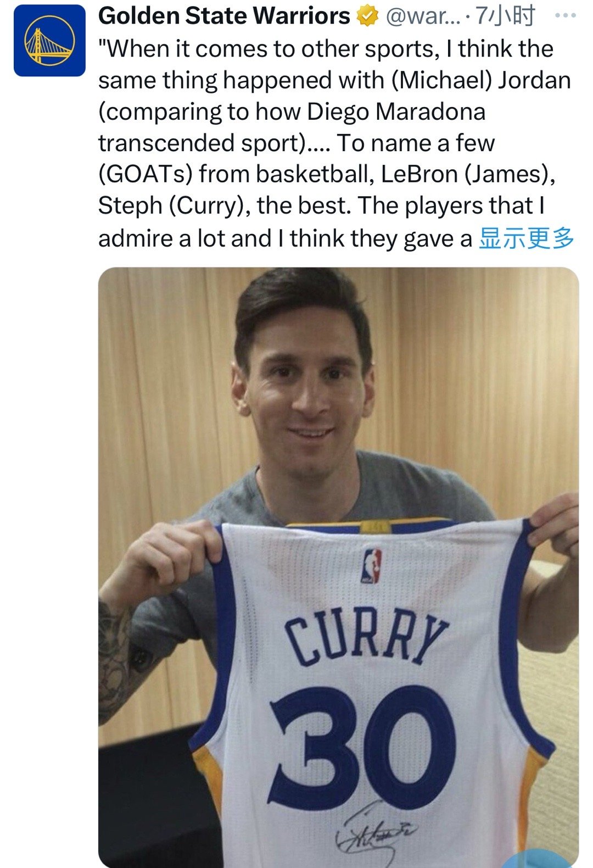Open the 7小时 timestamp link
The width and height of the screenshot is (593, 868).
coord(505,16)
